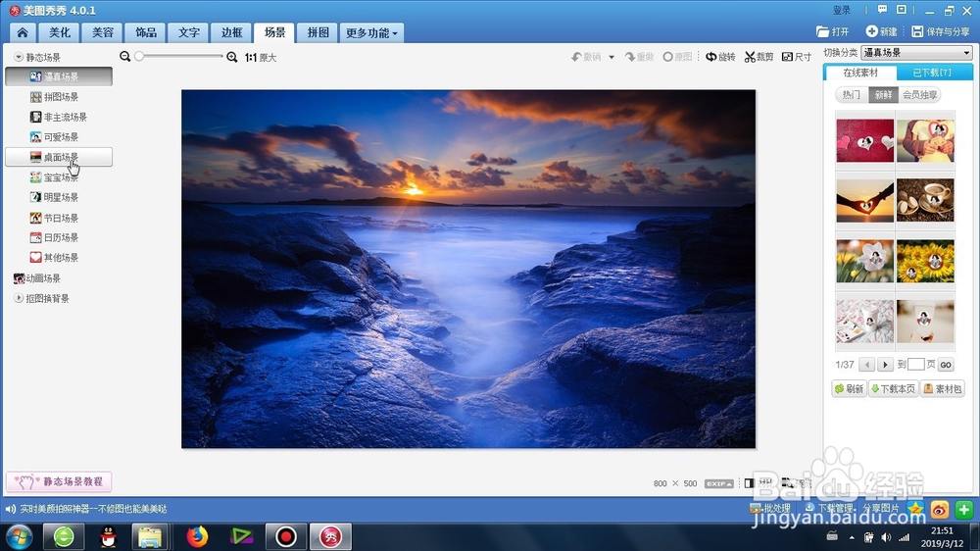Open the 饰品 tab
Image resolution: width=980 pixels, height=551 pixels.
coord(146,32)
